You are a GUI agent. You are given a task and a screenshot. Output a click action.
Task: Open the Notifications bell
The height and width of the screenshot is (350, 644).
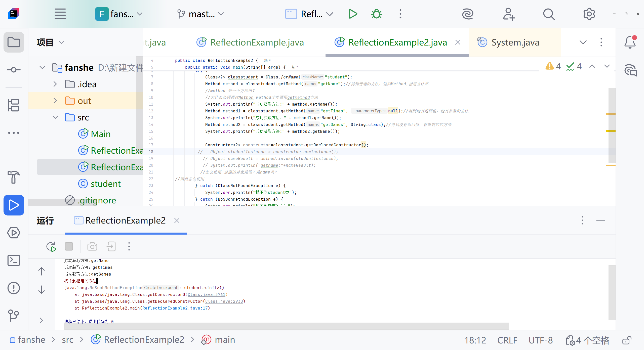point(630,42)
